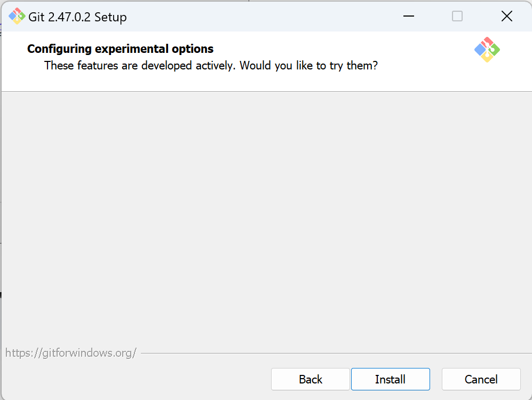
Task: Open the https://gitforwindows.org/ link
Action: pyautogui.click(x=71, y=353)
